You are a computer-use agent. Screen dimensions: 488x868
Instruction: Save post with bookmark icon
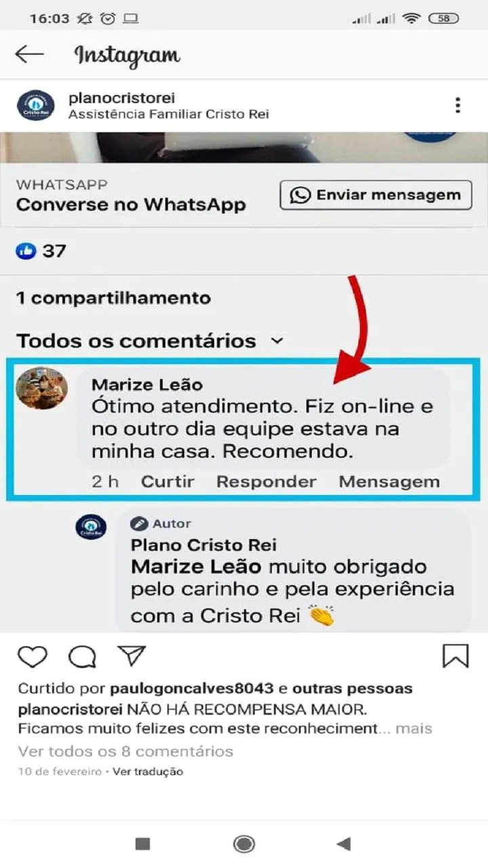pos(455,656)
